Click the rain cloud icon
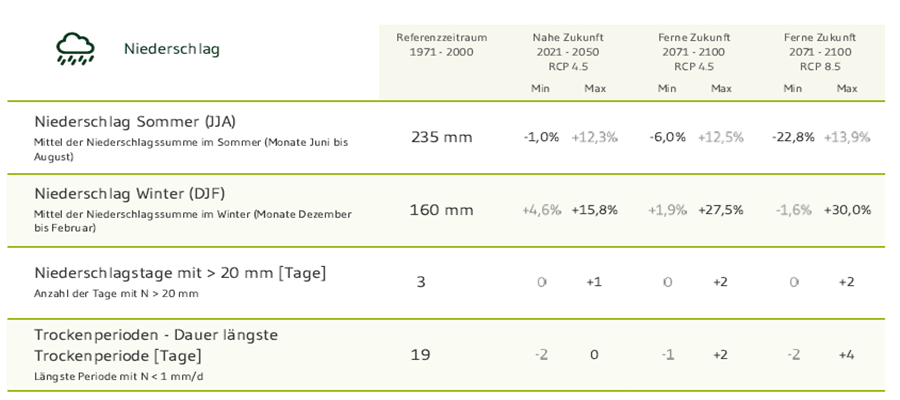 tap(76, 48)
